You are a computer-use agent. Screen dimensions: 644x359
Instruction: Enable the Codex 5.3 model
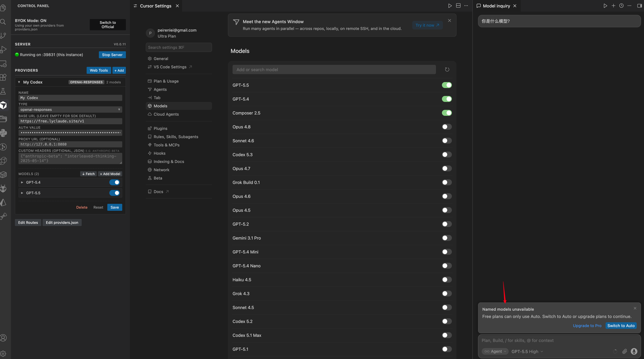tap(447, 155)
